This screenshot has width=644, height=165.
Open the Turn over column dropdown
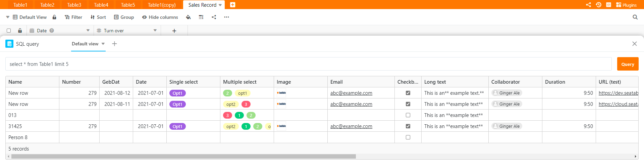coord(155,31)
